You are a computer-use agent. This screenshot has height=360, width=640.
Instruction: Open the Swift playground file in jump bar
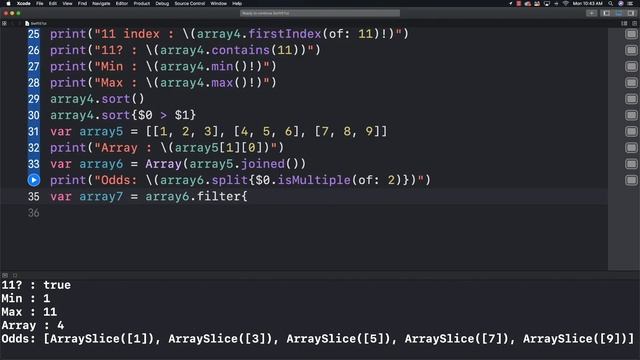point(36,23)
